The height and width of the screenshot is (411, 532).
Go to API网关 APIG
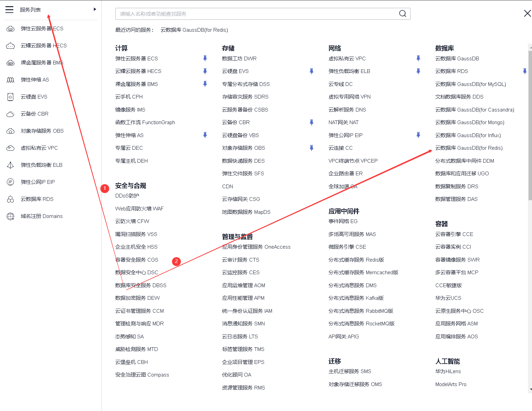344,337
